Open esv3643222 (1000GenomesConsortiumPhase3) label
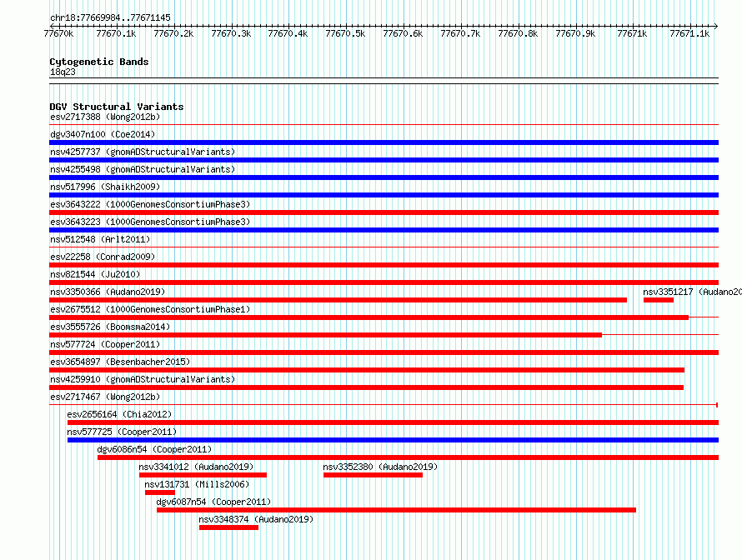 tap(150, 204)
